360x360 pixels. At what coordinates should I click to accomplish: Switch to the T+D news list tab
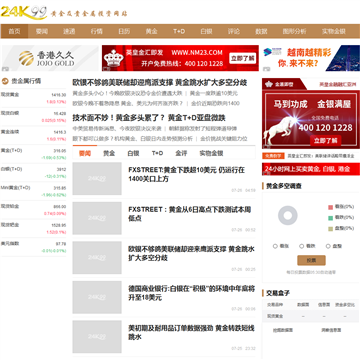[157, 153]
